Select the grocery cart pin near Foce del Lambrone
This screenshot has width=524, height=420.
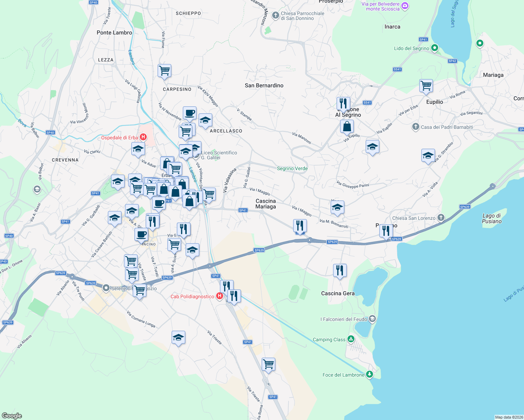pyautogui.click(x=269, y=364)
